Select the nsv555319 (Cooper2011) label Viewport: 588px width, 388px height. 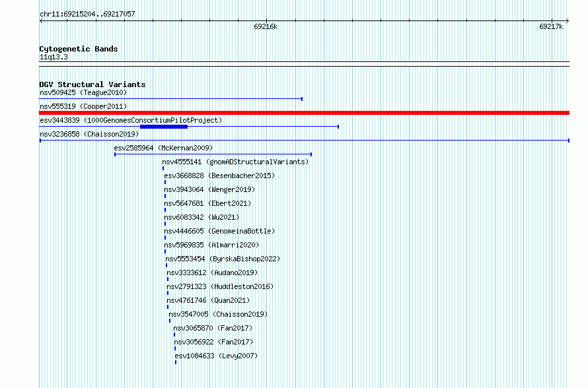(83, 106)
